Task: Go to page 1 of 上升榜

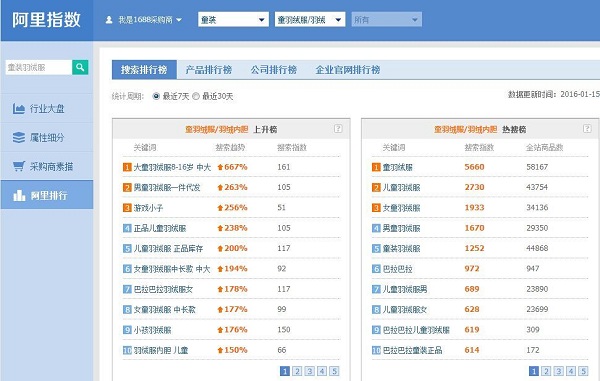Action: click(x=285, y=371)
